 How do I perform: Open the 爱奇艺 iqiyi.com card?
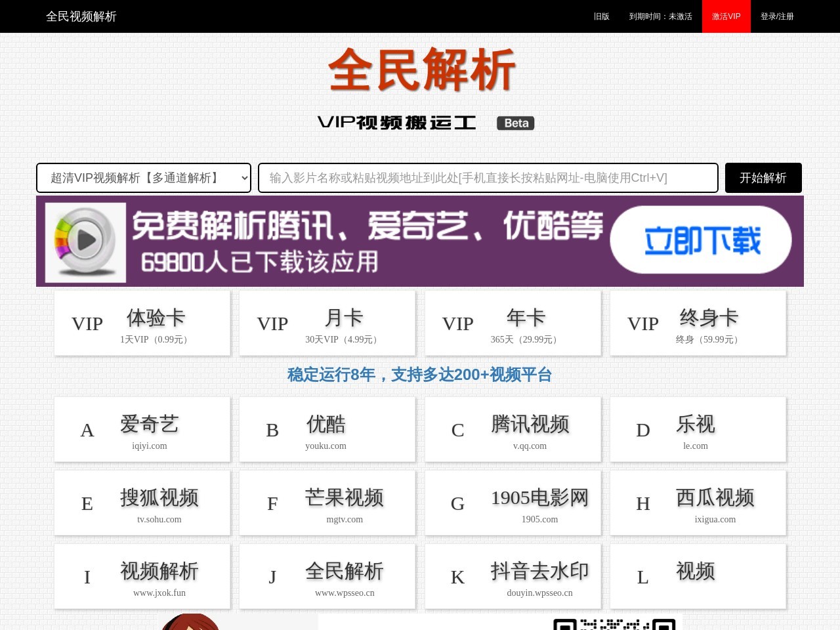[x=142, y=430]
